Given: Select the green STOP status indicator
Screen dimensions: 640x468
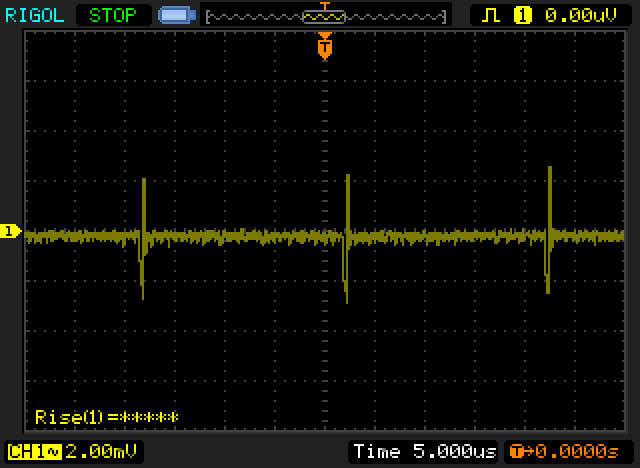Looking at the screenshot, I should [113, 16].
